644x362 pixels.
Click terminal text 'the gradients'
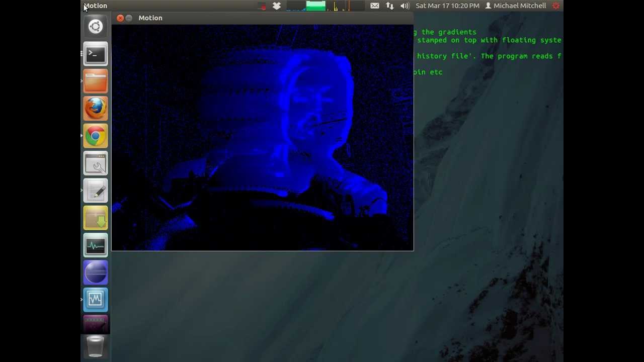tap(449, 32)
